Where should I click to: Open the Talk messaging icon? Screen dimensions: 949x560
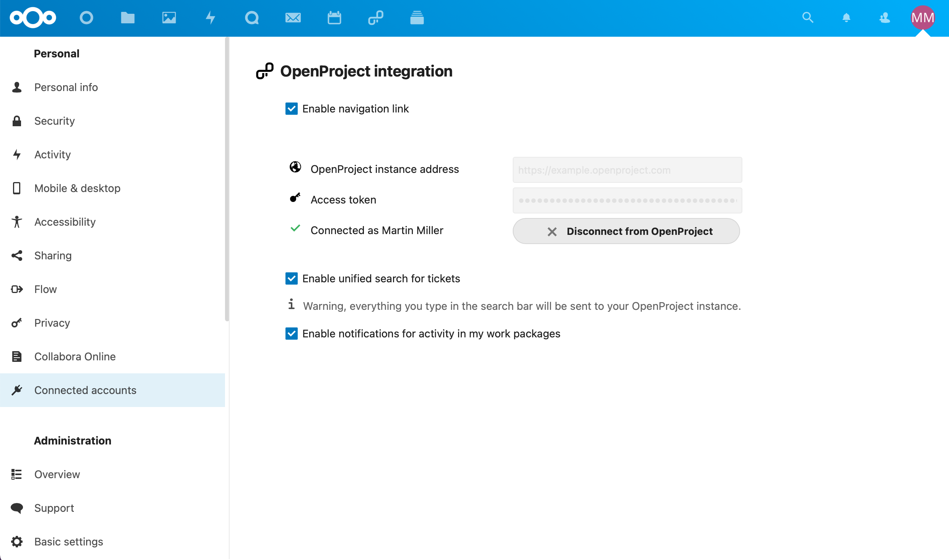pos(251,18)
